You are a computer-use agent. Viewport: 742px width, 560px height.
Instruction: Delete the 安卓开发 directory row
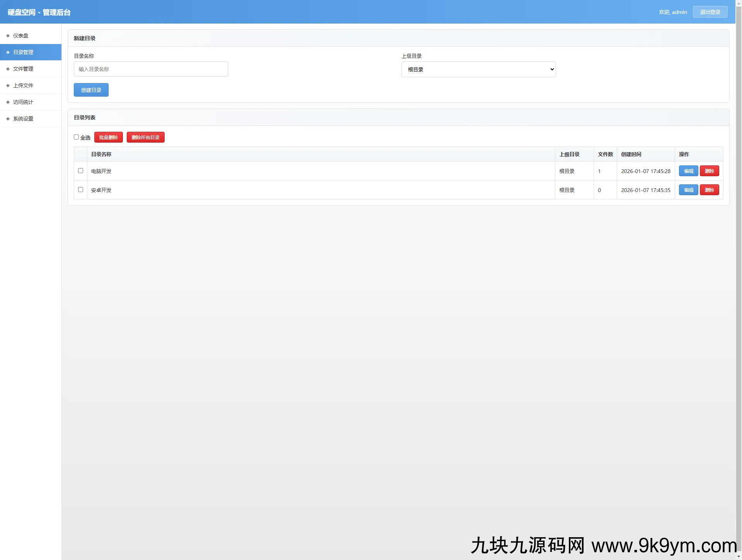coord(709,190)
